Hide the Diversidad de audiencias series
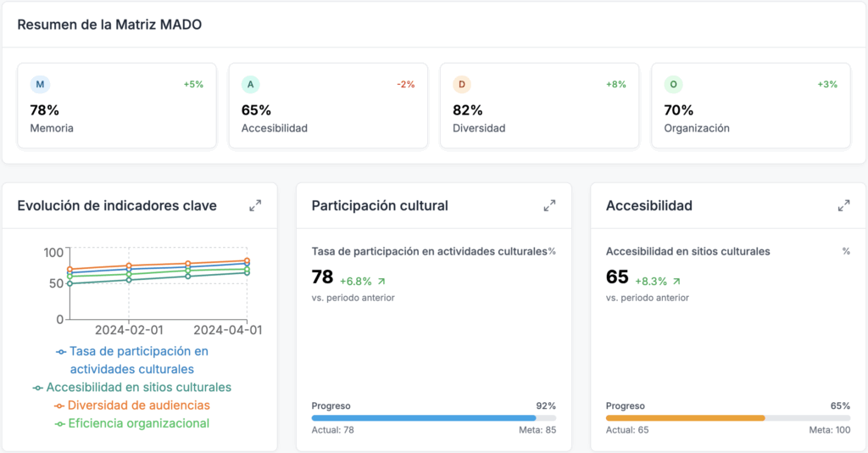The width and height of the screenshot is (868, 453). coord(138,405)
